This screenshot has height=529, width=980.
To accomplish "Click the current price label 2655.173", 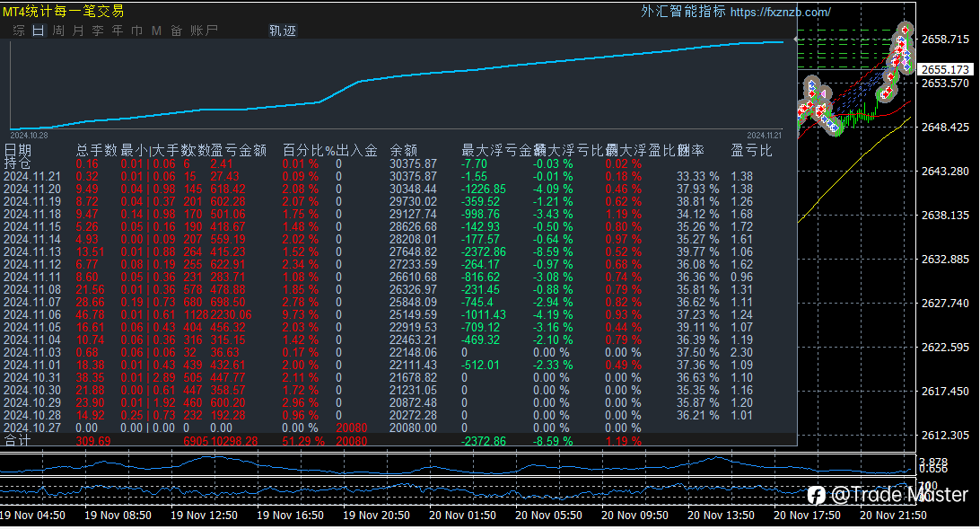I will pyautogui.click(x=945, y=69).
